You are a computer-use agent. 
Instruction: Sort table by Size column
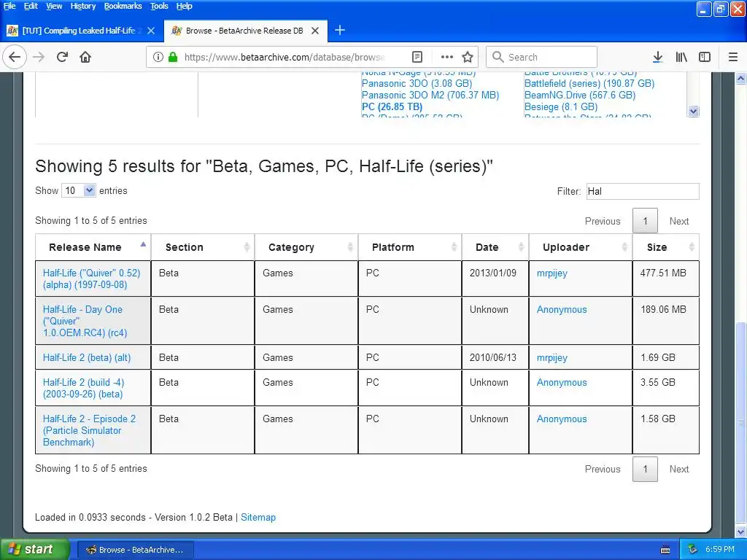(x=665, y=247)
